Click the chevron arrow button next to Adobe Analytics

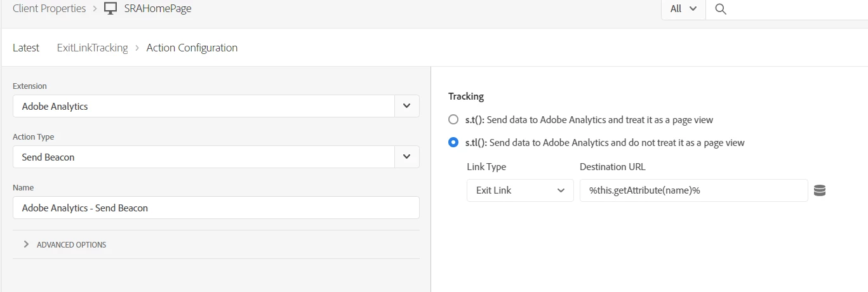[407, 106]
